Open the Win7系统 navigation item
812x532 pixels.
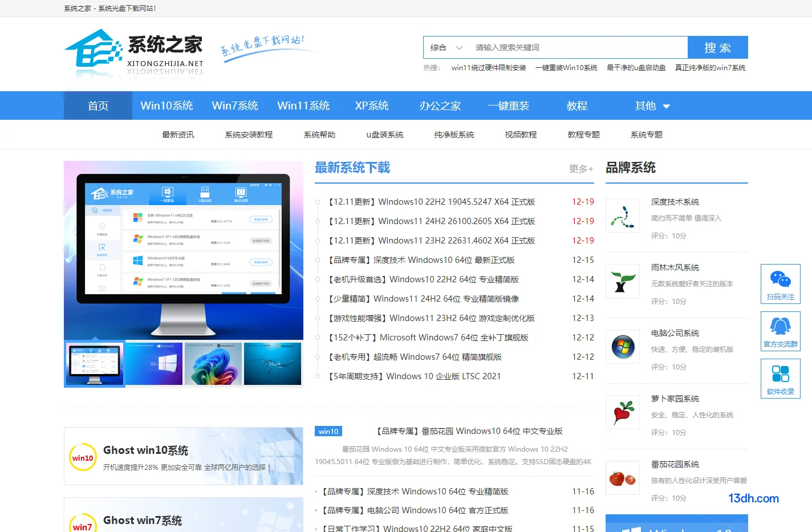235,105
